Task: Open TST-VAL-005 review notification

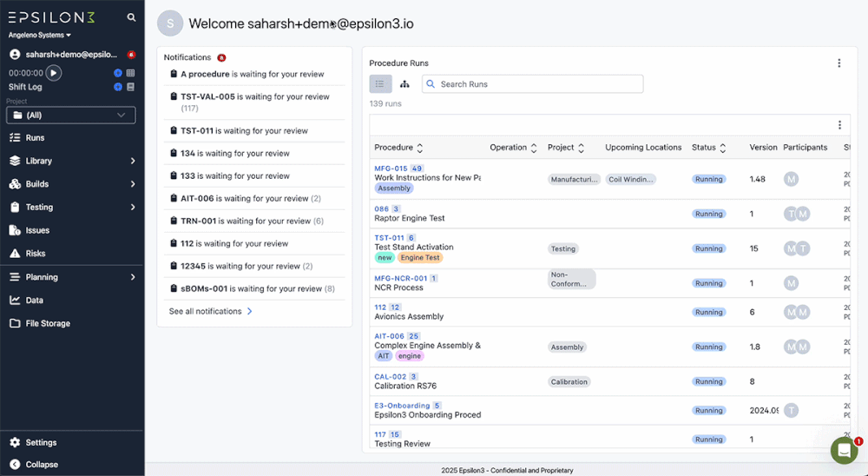Action: click(254, 102)
